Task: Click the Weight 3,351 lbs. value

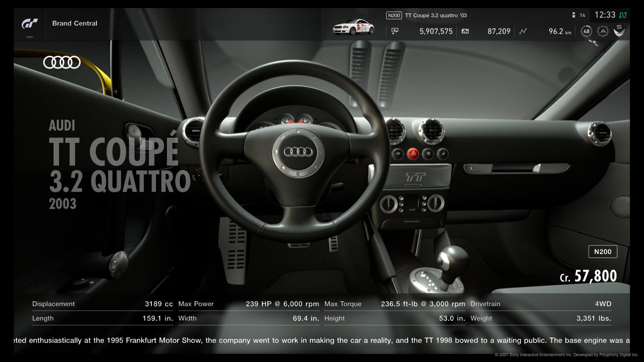Action: pyautogui.click(x=594, y=318)
